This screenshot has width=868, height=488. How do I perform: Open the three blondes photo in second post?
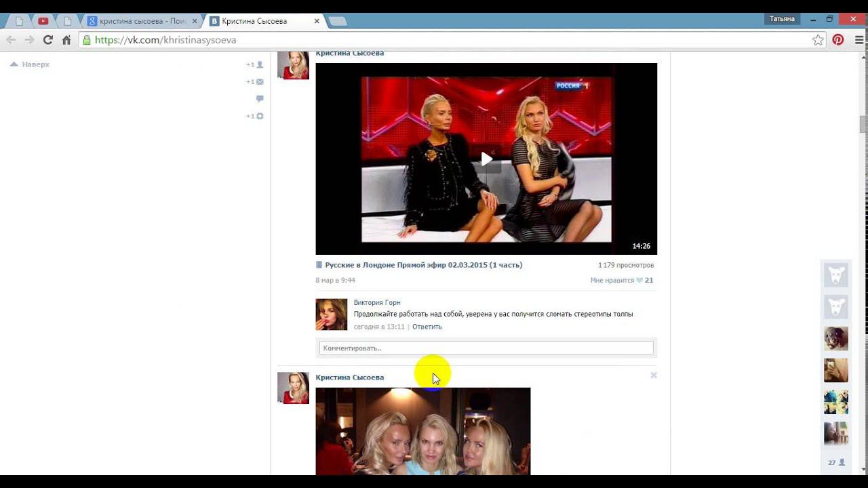(x=423, y=431)
